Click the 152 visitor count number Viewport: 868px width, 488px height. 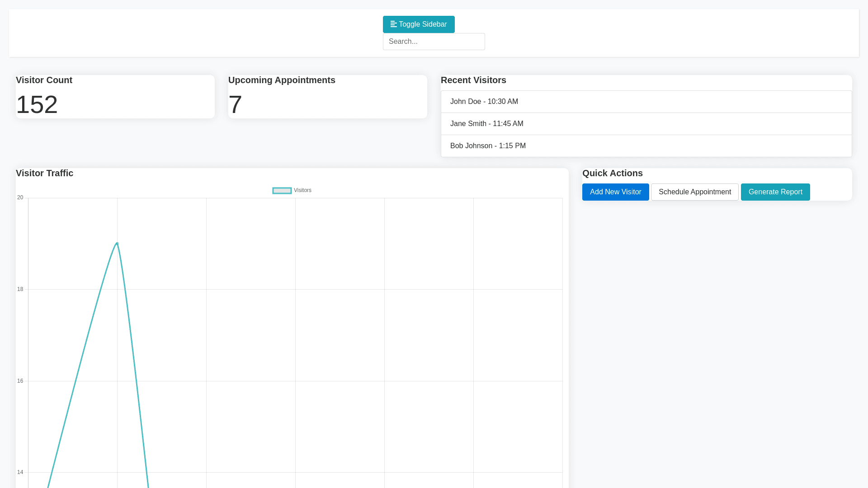[37, 104]
